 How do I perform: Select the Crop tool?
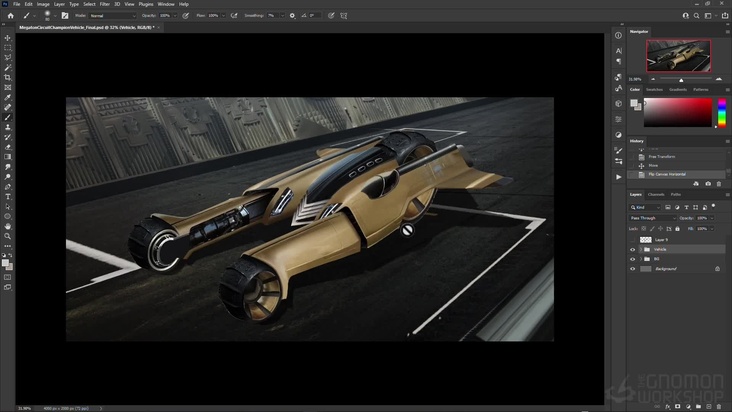click(x=8, y=77)
